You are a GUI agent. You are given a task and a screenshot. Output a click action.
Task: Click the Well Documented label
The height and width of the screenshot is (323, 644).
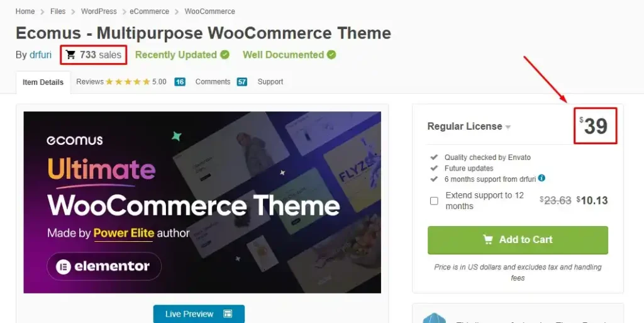coord(284,55)
